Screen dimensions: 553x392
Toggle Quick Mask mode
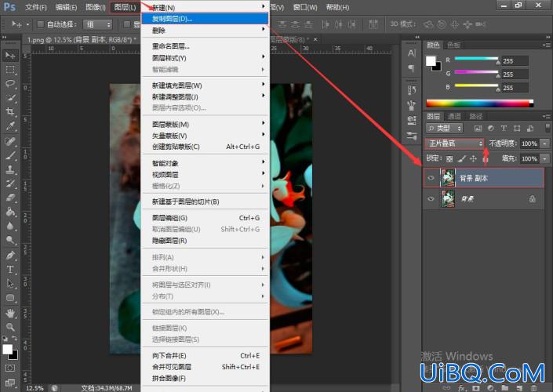[10, 368]
